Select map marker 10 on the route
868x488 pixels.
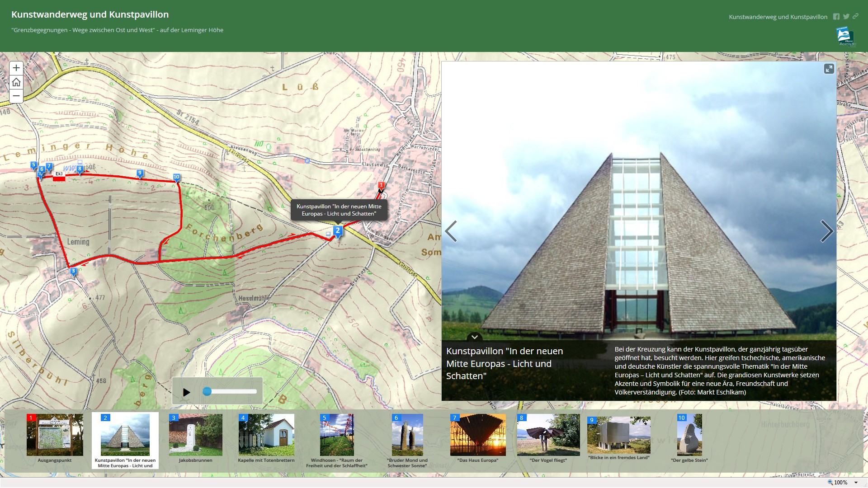pyautogui.click(x=176, y=178)
